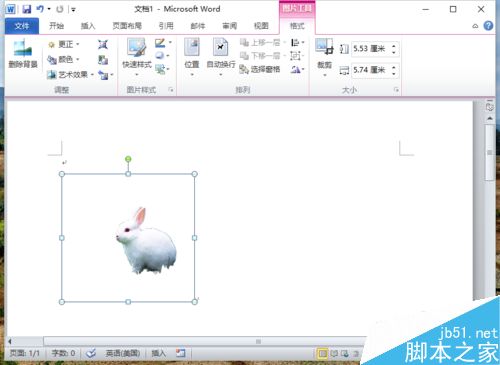Minimize the ribbon with the caret icon
500x365 pixels.
[x=475, y=26]
